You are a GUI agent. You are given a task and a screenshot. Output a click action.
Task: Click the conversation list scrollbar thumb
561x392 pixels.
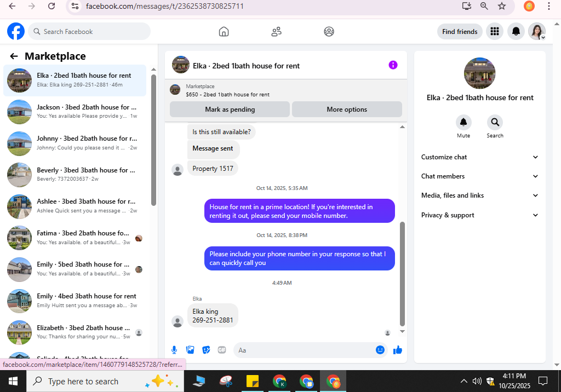click(153, 140)
